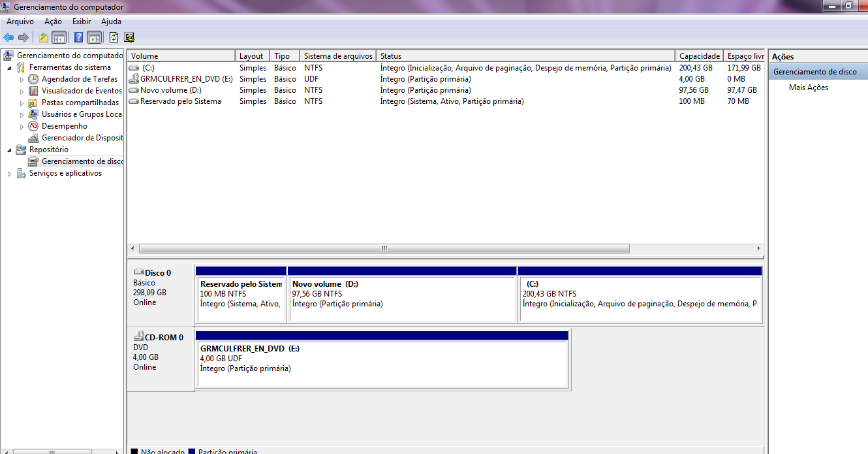Click the Ferramentas do sistema tools icon
868x454 pixels.
pyautogui.click(x=22, y=67)
